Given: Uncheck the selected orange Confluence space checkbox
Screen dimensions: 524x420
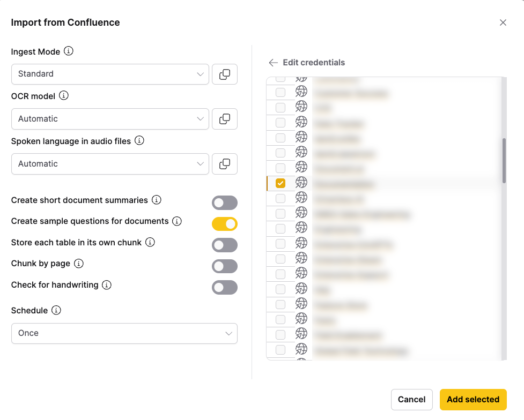Looking at the screenshot, I should tap(281, 183).
